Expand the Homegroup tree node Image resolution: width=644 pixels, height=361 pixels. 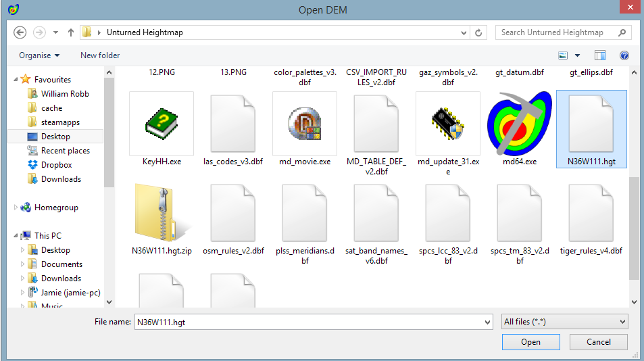pyautogui.click(x=16, y=208)
